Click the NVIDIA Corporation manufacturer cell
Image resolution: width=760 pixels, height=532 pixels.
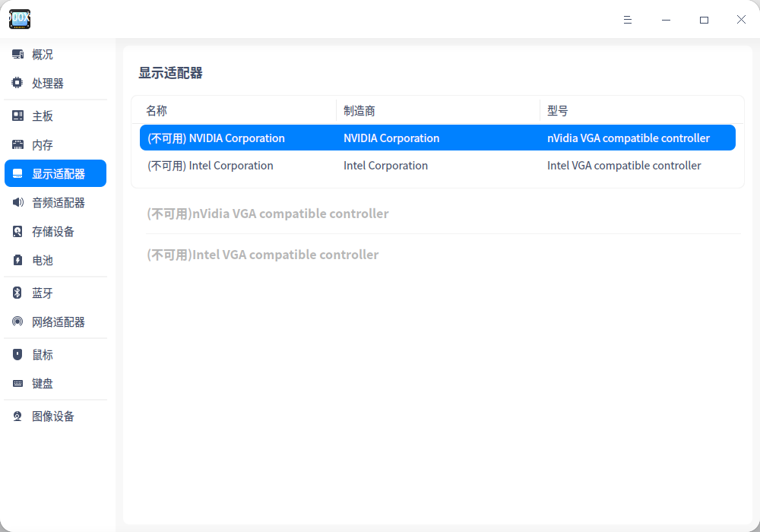[x=391, y=138]
